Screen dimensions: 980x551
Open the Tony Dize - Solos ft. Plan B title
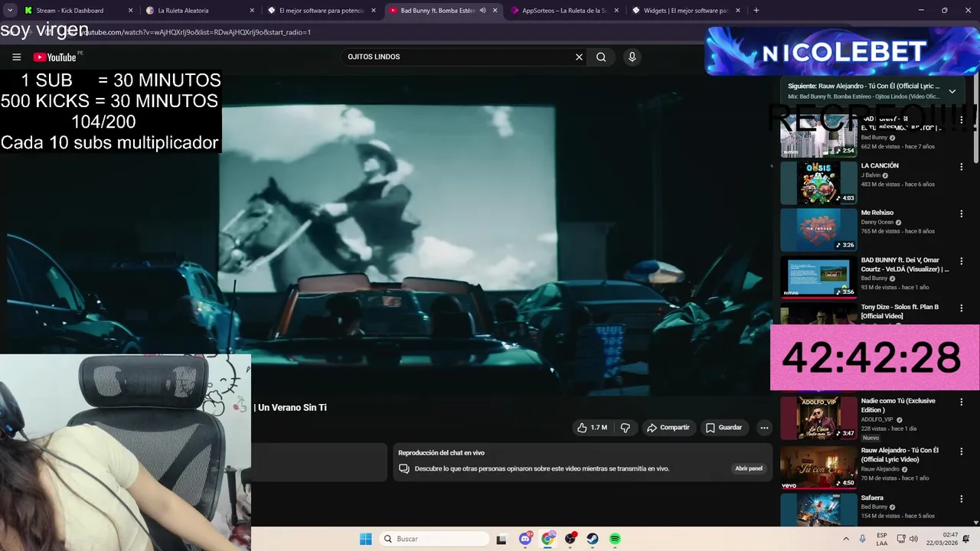pyautogui.click(x=900, y=311)
